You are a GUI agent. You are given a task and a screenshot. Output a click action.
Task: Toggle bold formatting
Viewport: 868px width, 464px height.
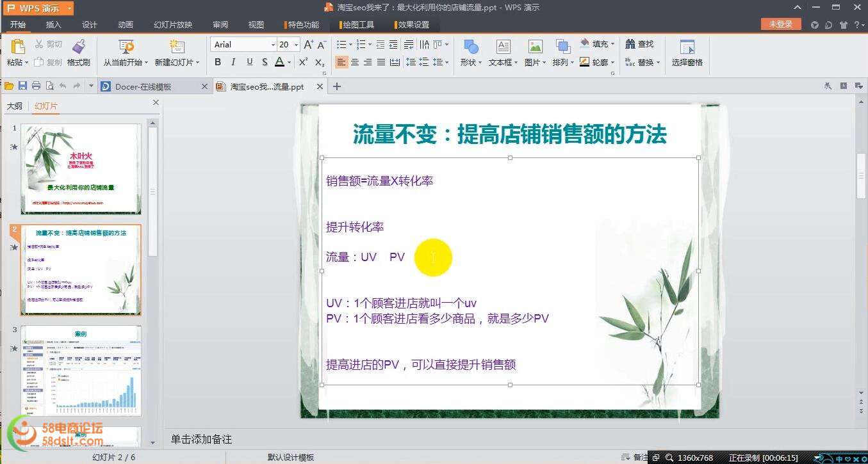coord(218,62)
